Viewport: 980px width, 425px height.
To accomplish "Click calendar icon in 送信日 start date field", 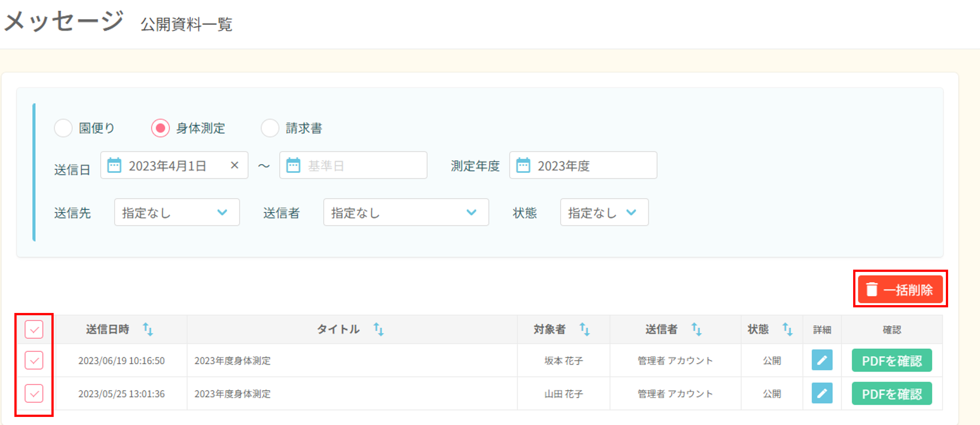I will click(x=114, y=165).
